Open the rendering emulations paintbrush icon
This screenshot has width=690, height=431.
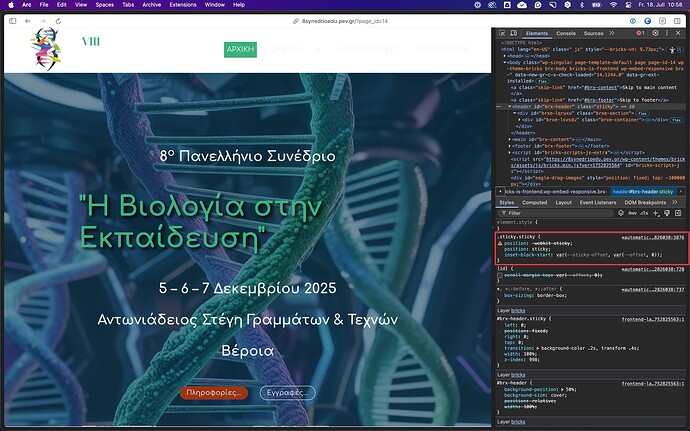tap(667, 213)
